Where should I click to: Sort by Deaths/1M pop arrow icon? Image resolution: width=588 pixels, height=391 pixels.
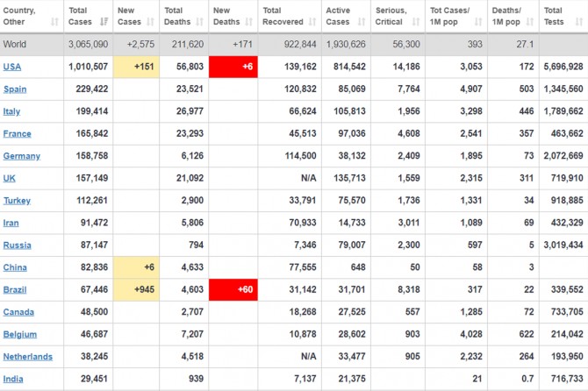tap(531, 21)
